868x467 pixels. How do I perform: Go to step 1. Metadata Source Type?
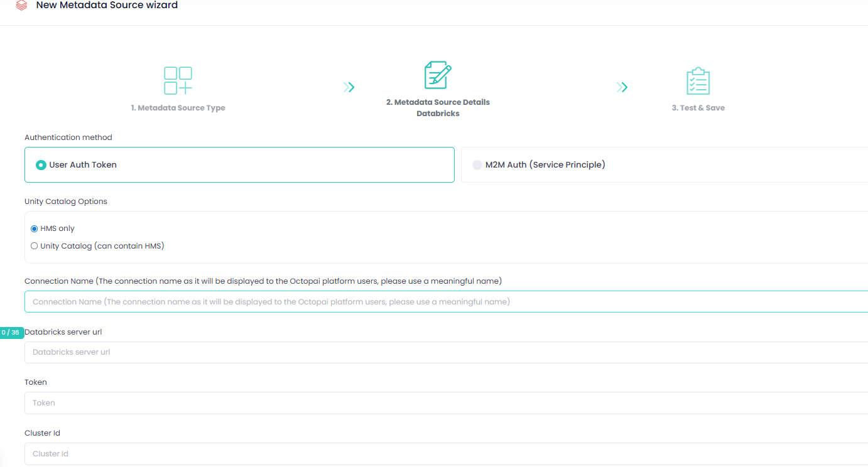coord(178,107)
